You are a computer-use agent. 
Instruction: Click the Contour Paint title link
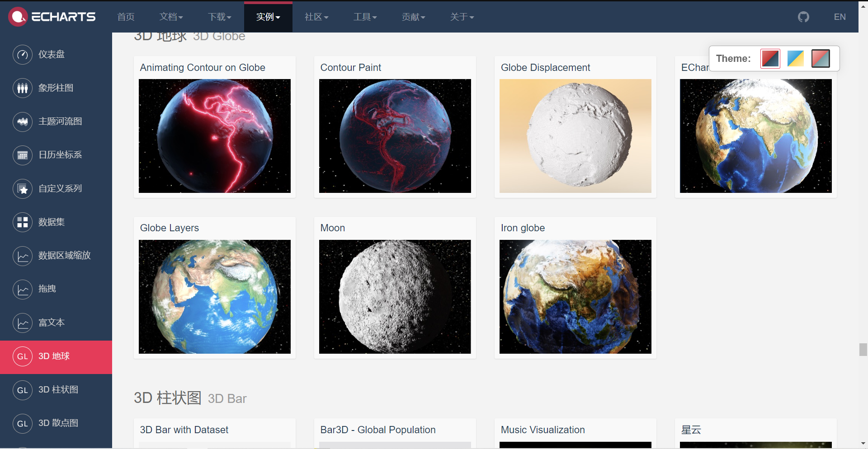(x=351, y=68)
